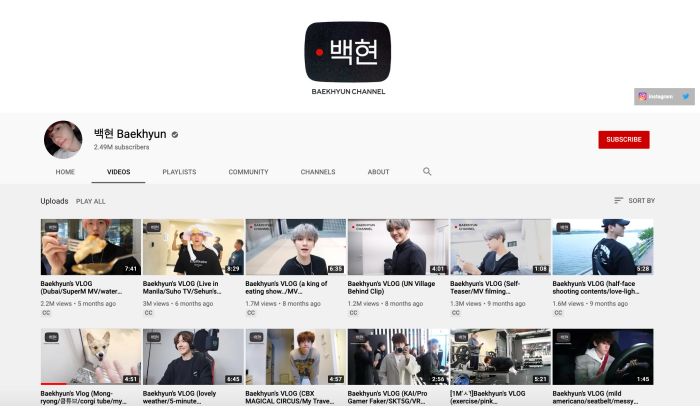Open the mild americano/seatbelt thumbnail
This screenshot has width=700, height=406.
pyautogui.click(x=603, y=357)
